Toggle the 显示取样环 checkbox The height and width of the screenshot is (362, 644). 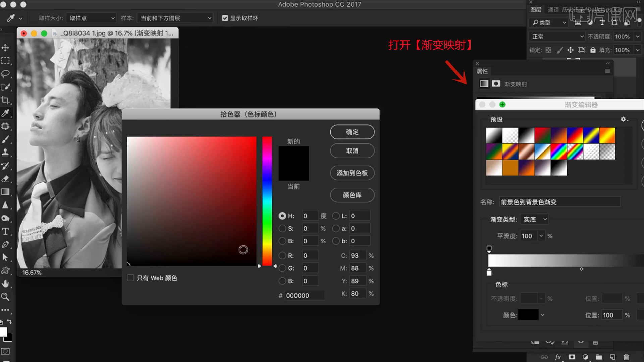[225, 18]
